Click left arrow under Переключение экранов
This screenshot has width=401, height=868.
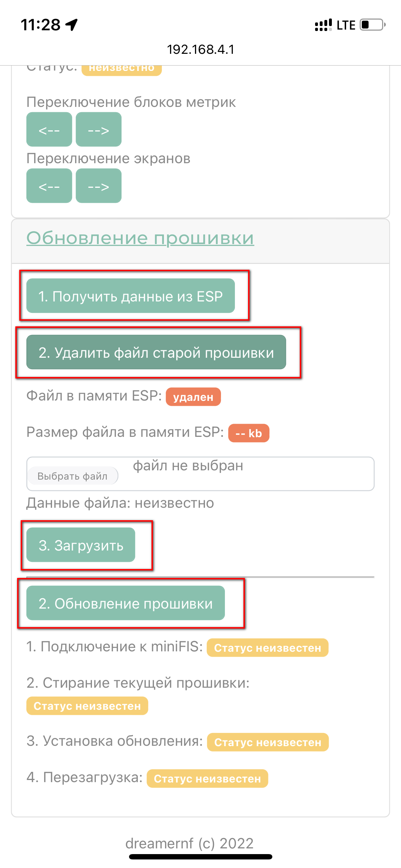point(49,186)
